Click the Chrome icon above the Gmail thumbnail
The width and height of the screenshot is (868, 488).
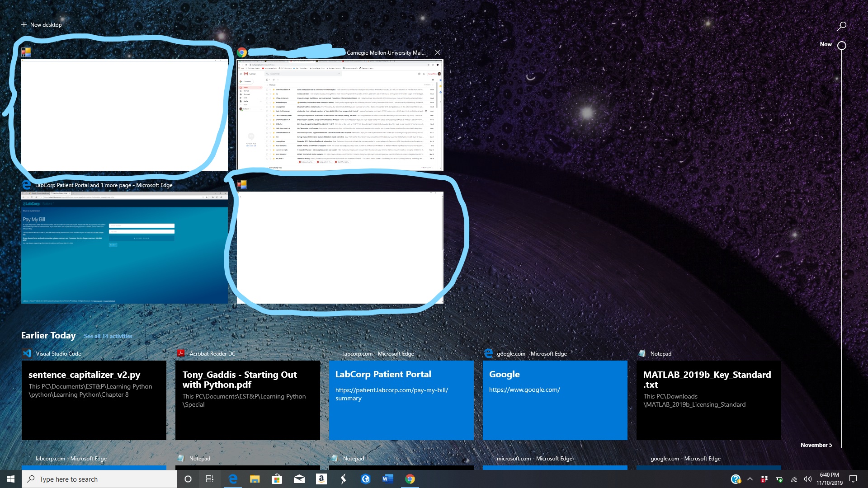[242, 52]
